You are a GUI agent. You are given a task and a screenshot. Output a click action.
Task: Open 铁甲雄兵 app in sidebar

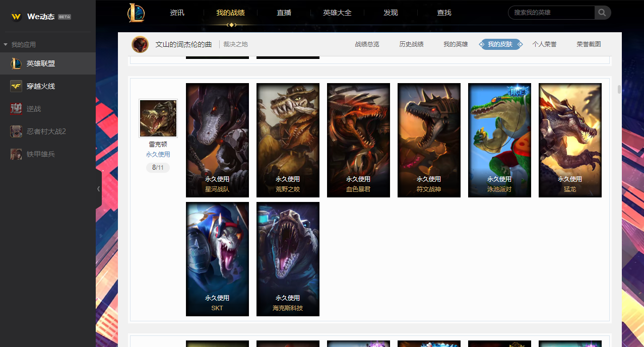48,154
